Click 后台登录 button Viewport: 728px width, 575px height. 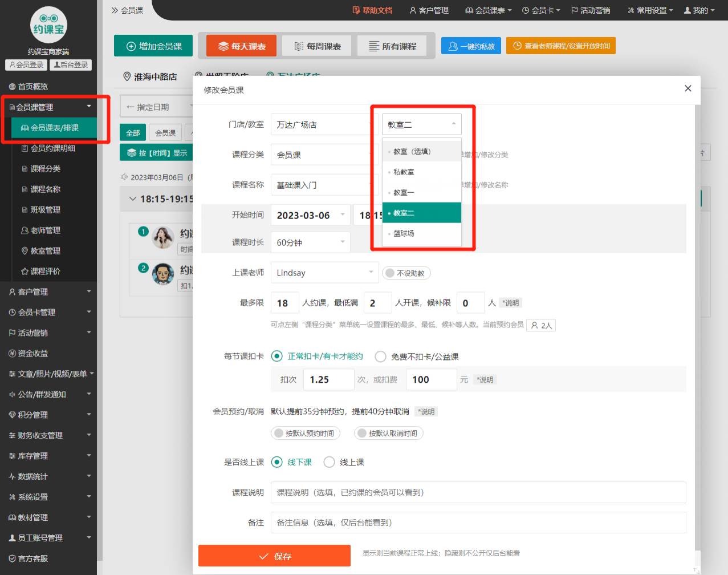pyautogui.click(x=71, y=65)
